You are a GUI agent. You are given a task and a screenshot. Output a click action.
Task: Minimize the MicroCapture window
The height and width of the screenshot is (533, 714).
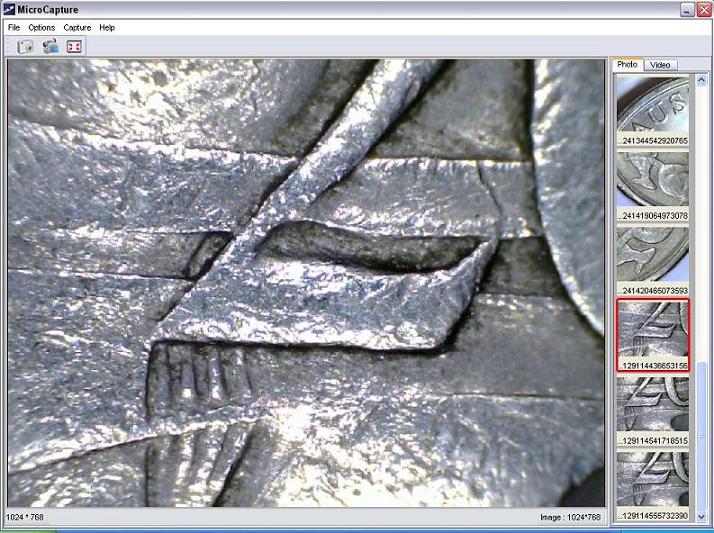coord(687,10)
